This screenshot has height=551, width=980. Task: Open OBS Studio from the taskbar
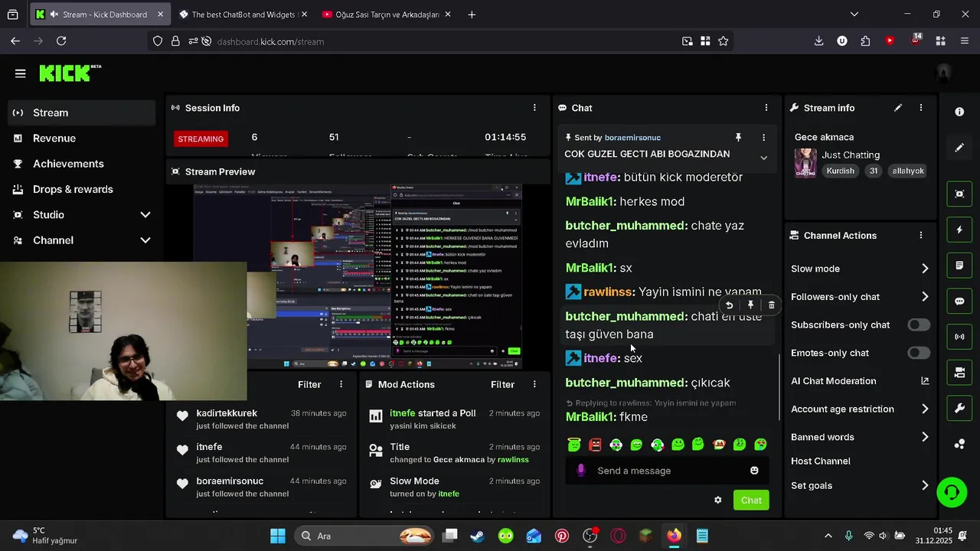590,536
